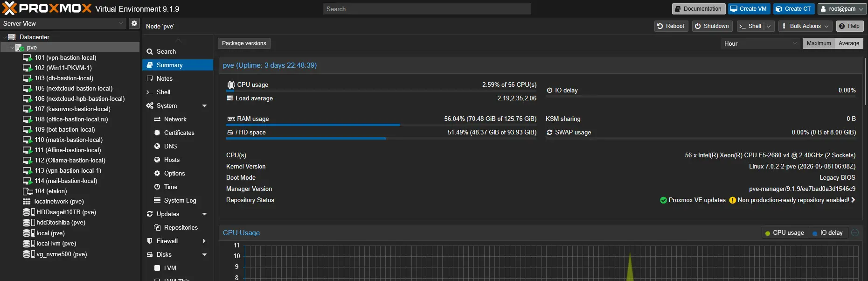Click the Help button
Image resolution: width=868 pixels, height=281 pixels.
point(849,26)
